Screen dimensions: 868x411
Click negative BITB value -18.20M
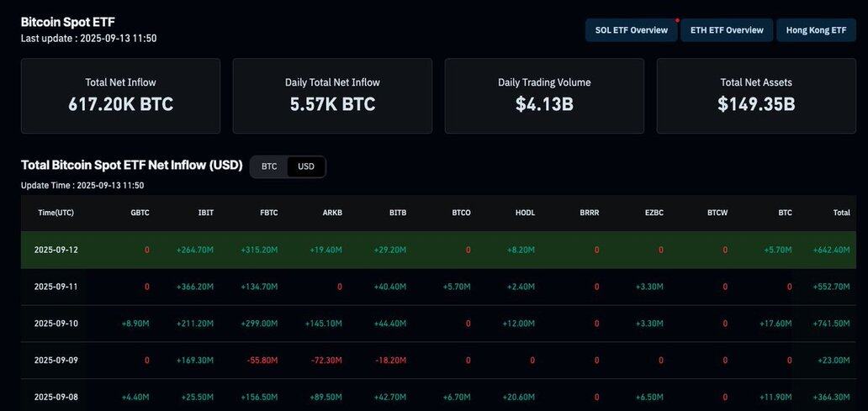391,360
